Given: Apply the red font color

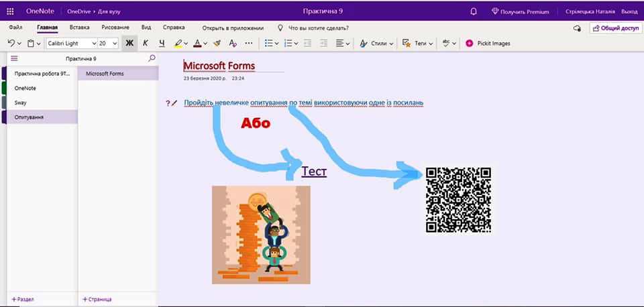Looking at the screenshot, I should pyautogui.click(x=197, y=43).
